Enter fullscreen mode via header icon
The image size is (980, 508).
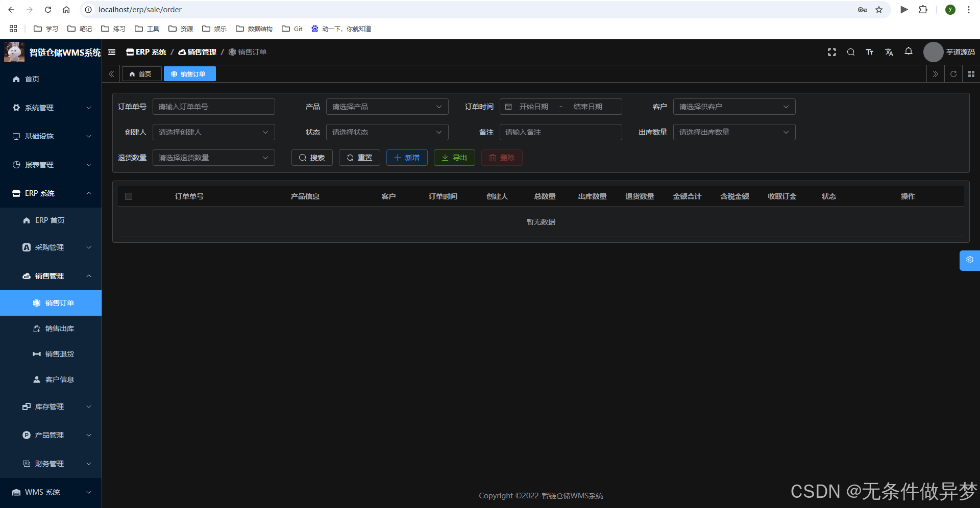point(832,52)
